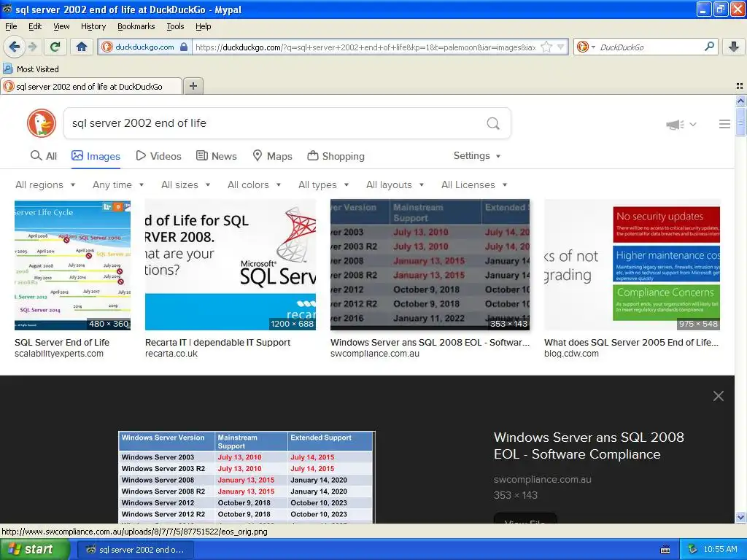Click the recarta.co.uk source link
The width and height of the screenshot is (747, 560).
pyautogui.click(x=171, y=354)
